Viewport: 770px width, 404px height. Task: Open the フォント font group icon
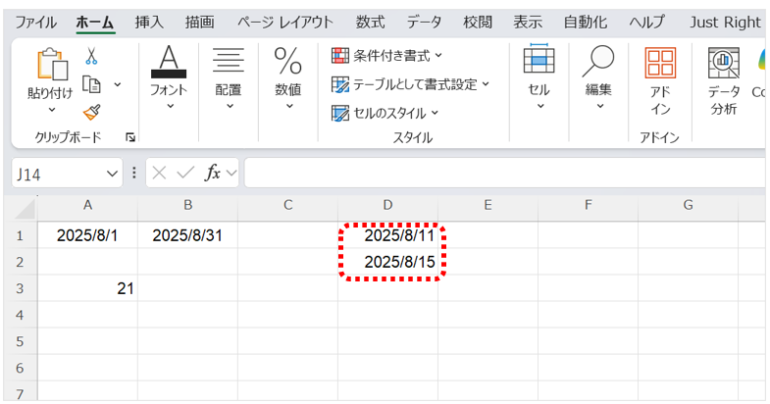(x=168, y=62)
